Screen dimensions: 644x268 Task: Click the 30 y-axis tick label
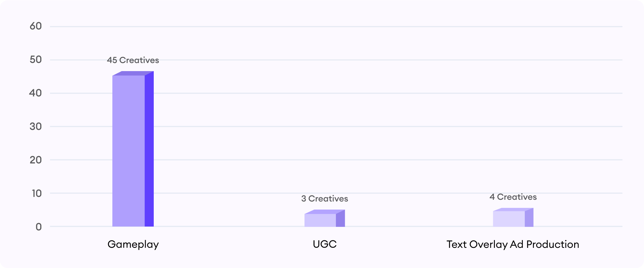point(36,126)
